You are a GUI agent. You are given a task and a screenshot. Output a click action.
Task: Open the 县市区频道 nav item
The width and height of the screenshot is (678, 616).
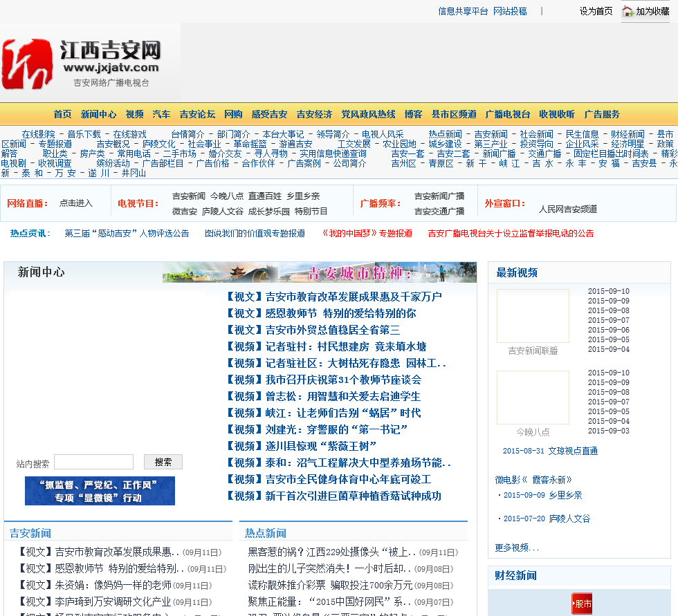[x=454, y=114]
